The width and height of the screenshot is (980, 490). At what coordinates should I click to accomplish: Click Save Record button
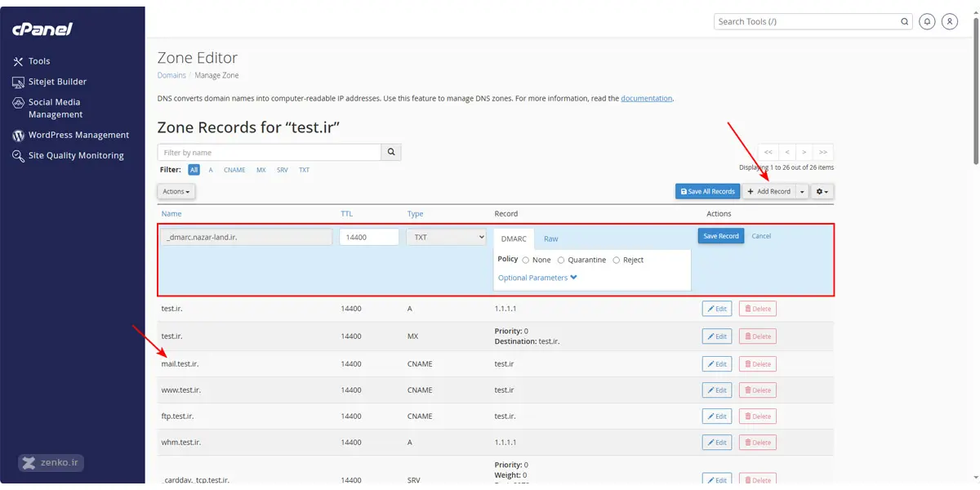pyautogui.click(x=721, y=236)
